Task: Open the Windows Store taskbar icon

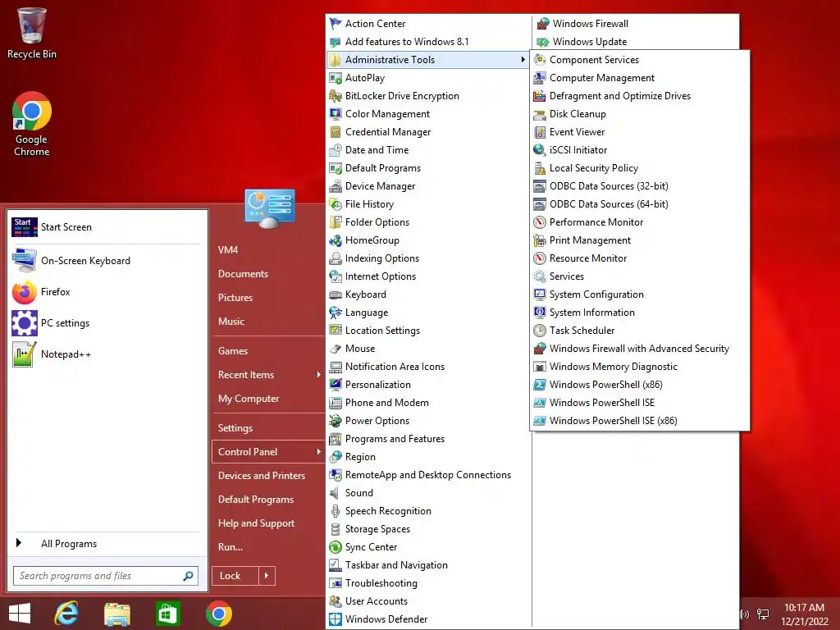Action: point(167,614)
